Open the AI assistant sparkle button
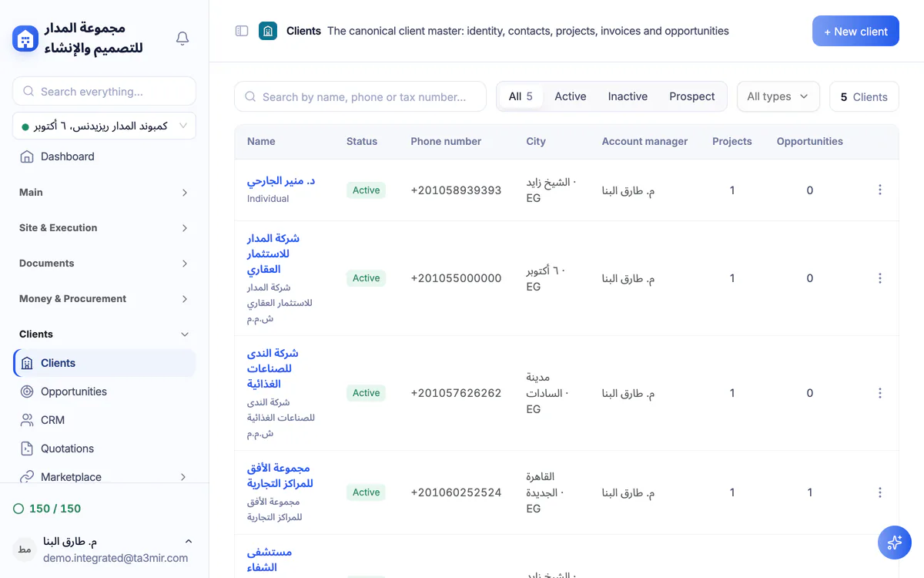The height and width of the screenshot is (578, 924). (x=895, y=543)
